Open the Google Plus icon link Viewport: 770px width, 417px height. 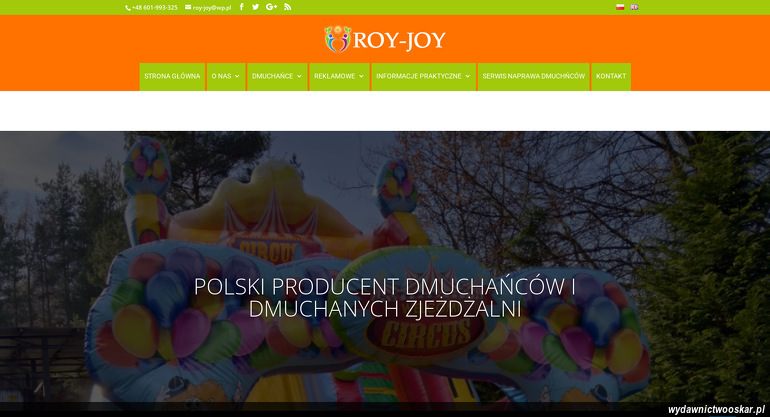272,7
